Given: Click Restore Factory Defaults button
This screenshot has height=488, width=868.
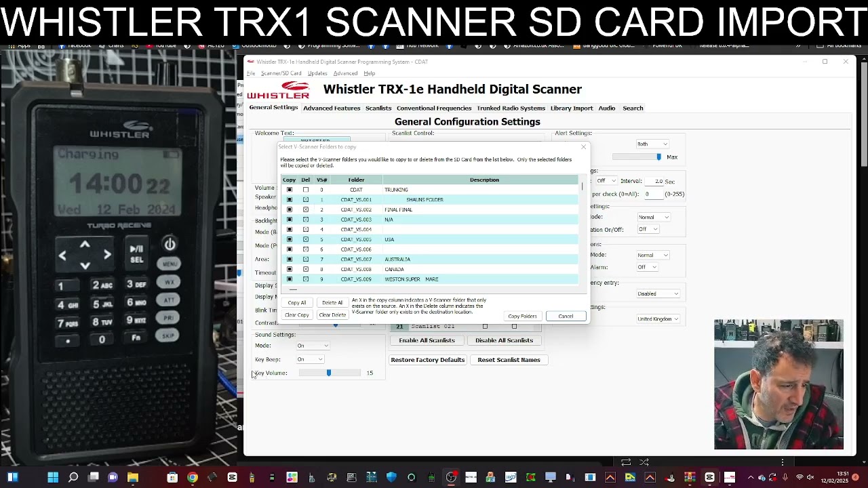Looking at the screenshot, I should point(428,360).
